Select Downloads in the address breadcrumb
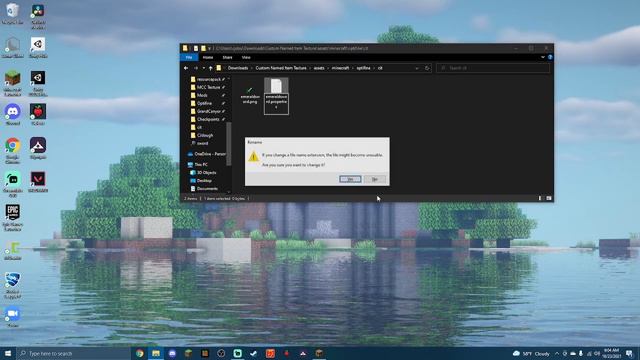Image resolution: width=640 pixels, height=360 pixels. [238, 68]
